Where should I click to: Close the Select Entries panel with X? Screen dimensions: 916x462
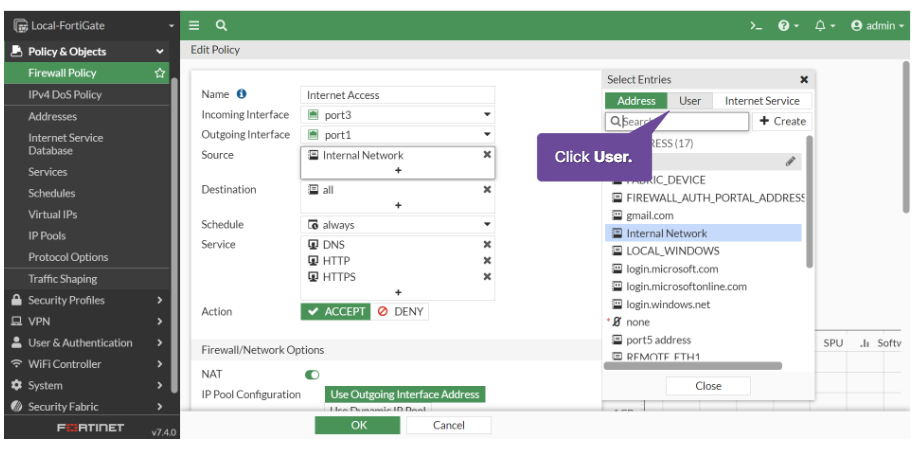tap(804, 79)
